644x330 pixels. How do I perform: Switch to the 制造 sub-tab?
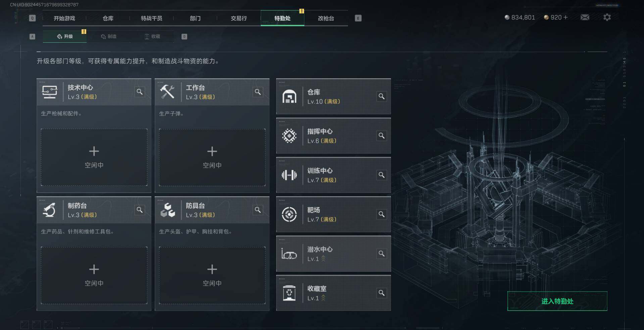109,36
